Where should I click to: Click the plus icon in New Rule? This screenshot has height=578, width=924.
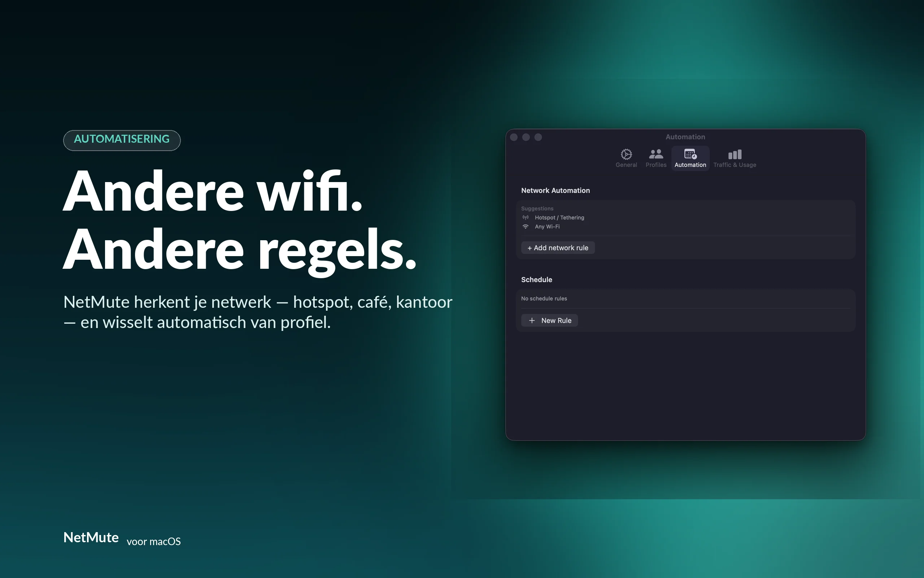532,320
